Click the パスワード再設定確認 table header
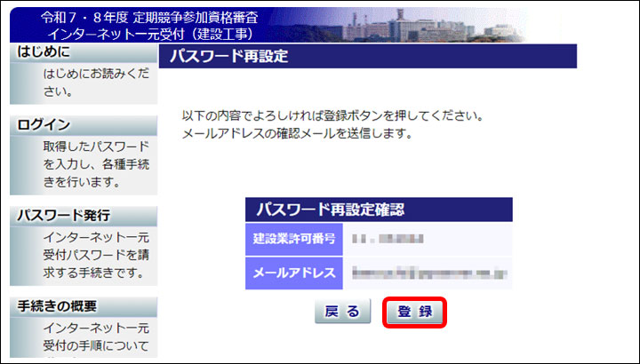 [x=379, y=210]
